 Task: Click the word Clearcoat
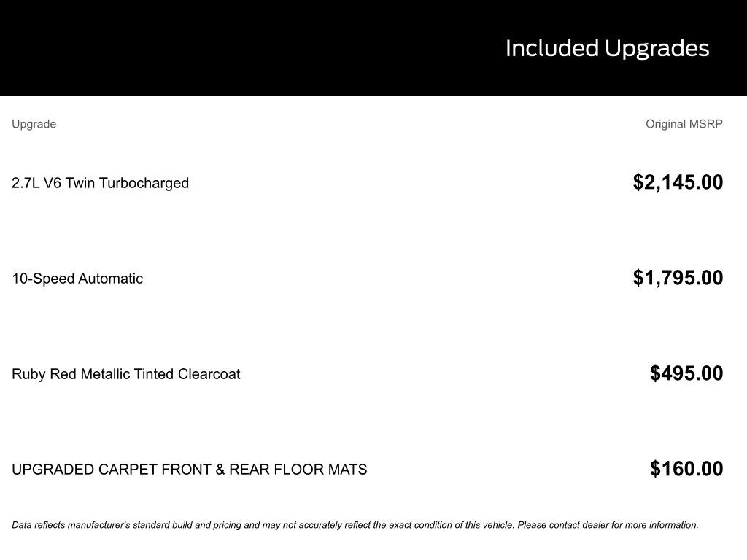[209, 374]
